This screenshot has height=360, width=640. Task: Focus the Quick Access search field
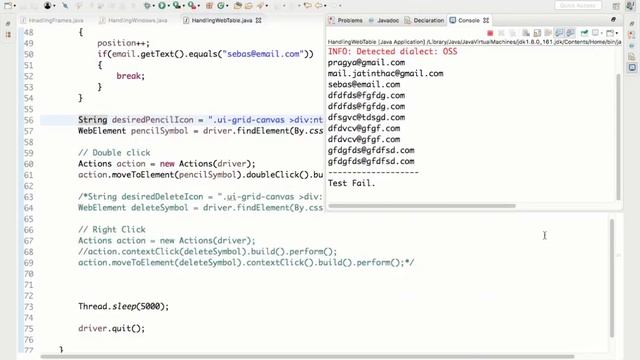pyautogui.click(x=578, y=5)
